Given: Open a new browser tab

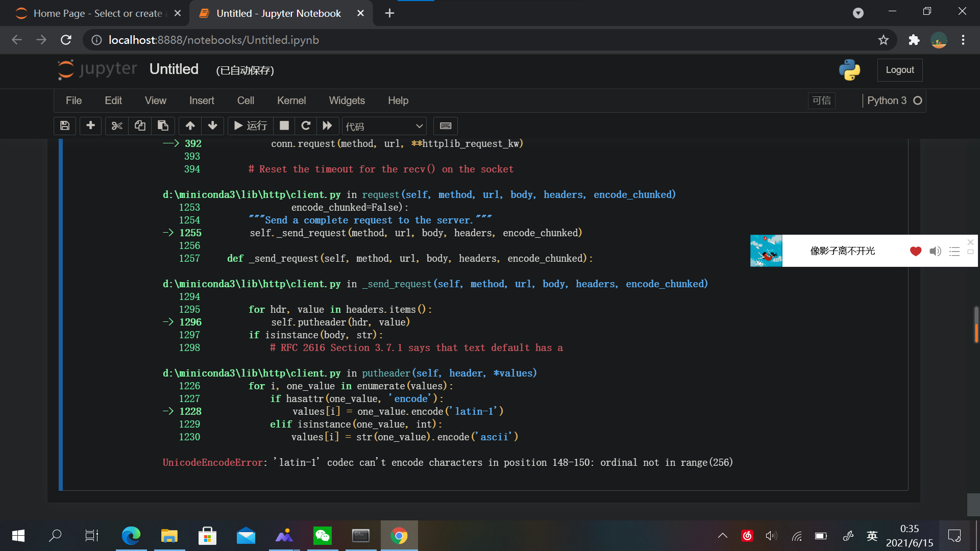Looking at the screenshot, I should 389,13.
